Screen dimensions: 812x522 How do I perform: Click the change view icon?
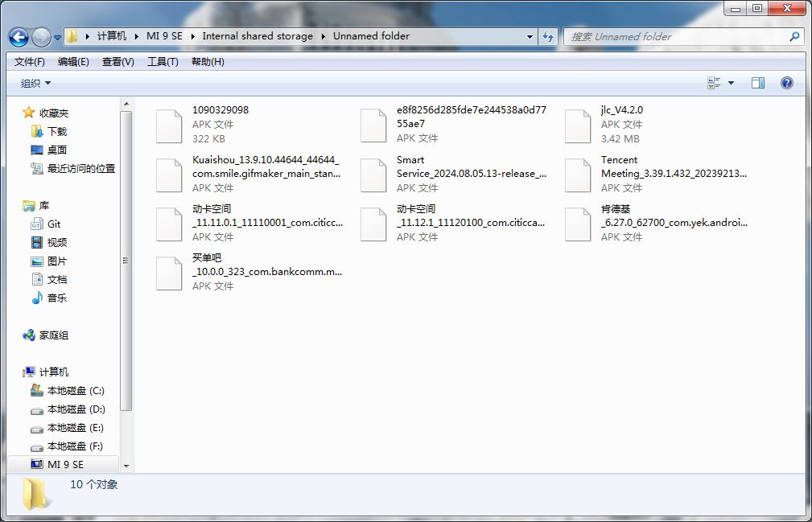coord(714,83)
